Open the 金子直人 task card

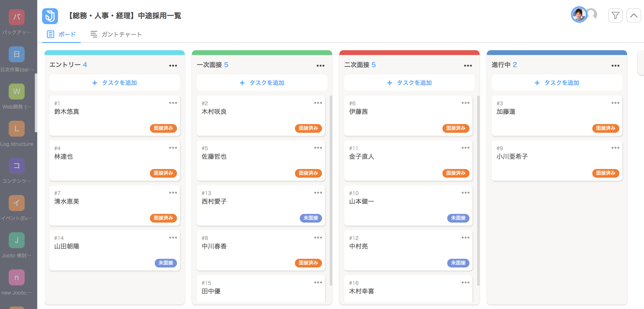coord(408,161)
